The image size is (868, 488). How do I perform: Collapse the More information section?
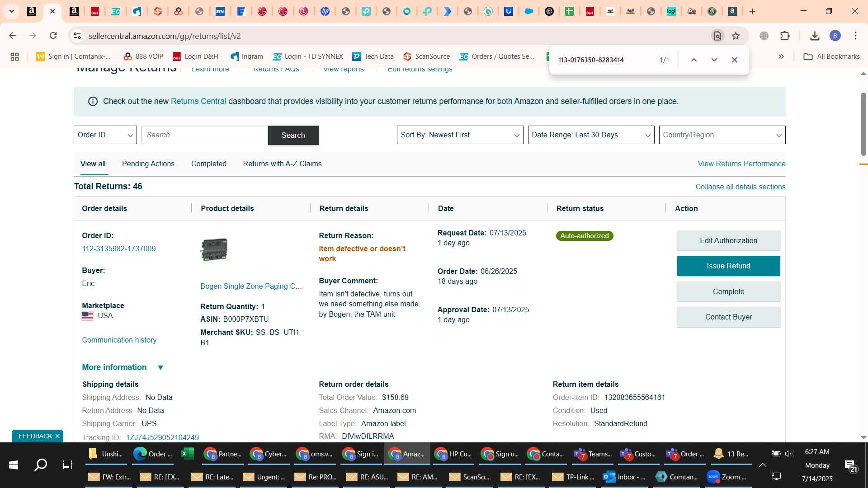pyautogui.click(x=123, y=367)
